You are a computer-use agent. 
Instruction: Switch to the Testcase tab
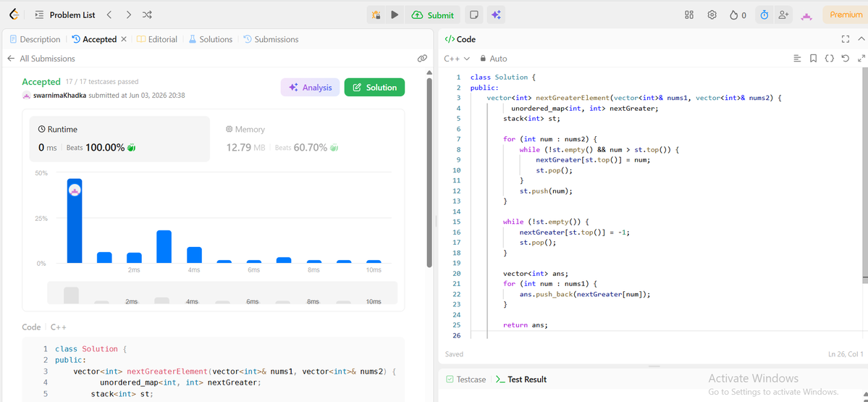[x=465, y=380]
